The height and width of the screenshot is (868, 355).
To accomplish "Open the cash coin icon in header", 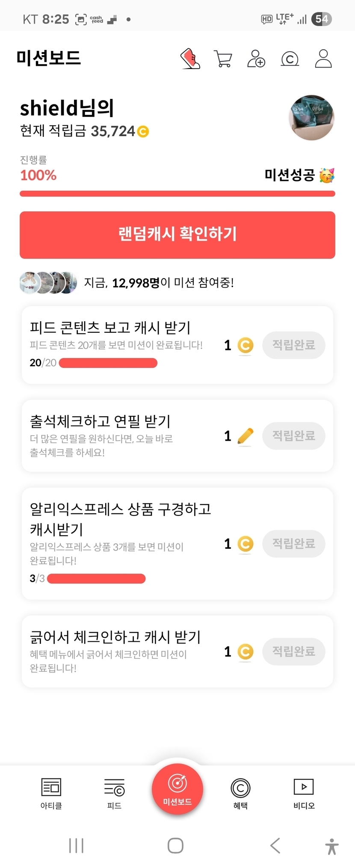I will 290,59.
